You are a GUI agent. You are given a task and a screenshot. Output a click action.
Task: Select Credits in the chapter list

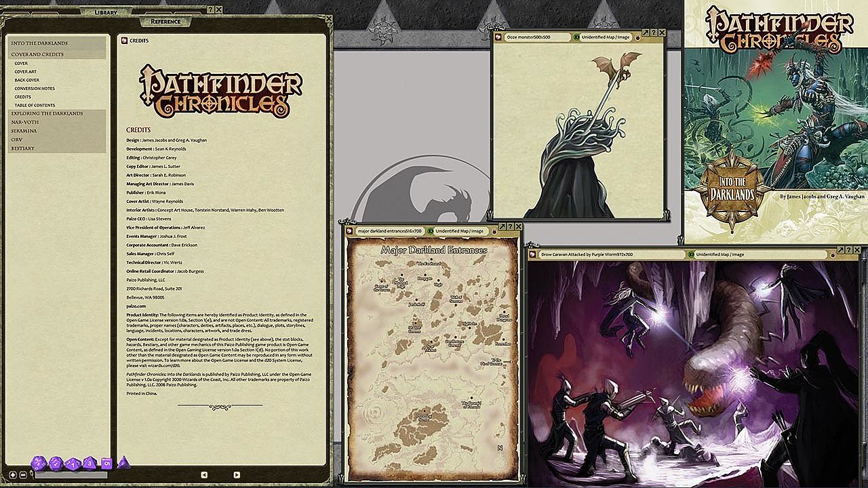tap(23, 97)
